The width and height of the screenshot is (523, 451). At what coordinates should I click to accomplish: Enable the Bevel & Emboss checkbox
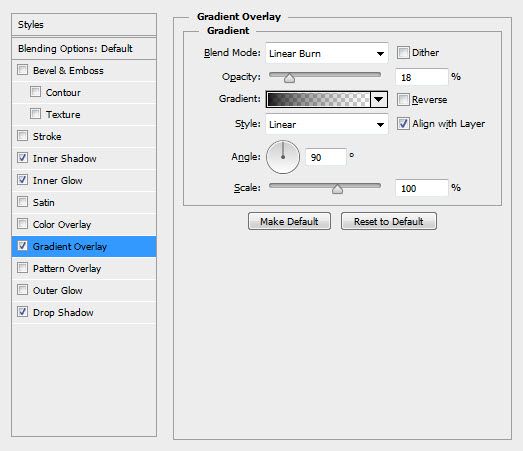click(x=22, y=70)
